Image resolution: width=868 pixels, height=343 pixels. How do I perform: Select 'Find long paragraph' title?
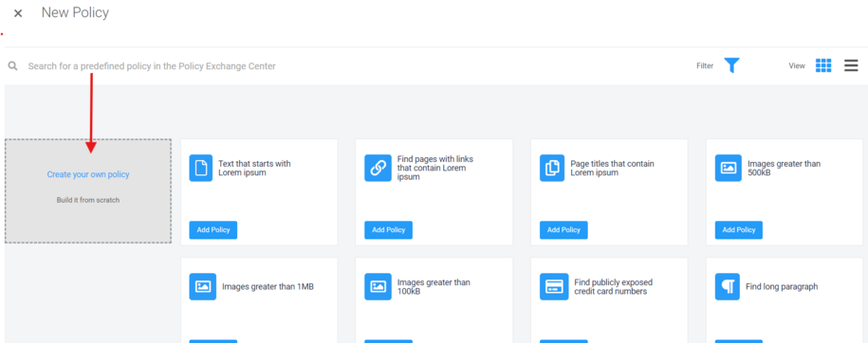point(782,286)
